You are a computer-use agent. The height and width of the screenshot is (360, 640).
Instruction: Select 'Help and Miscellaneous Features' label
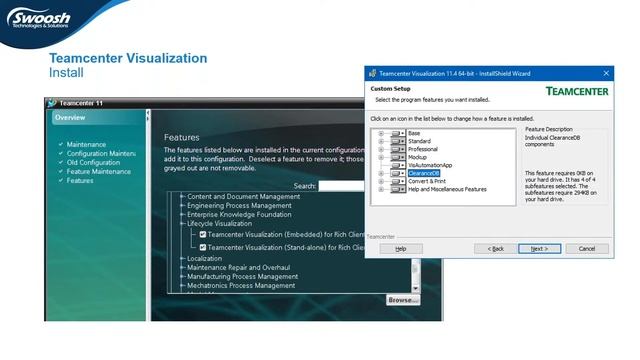(447, 189)
